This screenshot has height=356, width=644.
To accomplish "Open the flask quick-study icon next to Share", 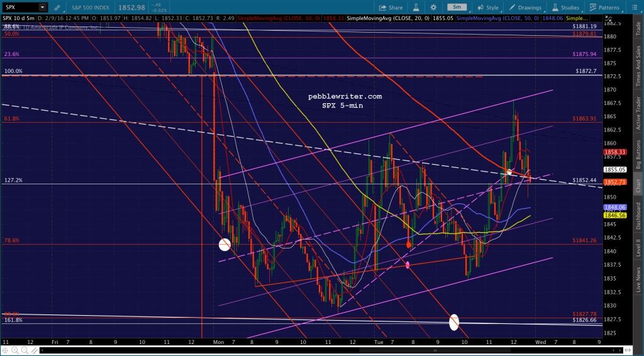I will click(416, 8).
